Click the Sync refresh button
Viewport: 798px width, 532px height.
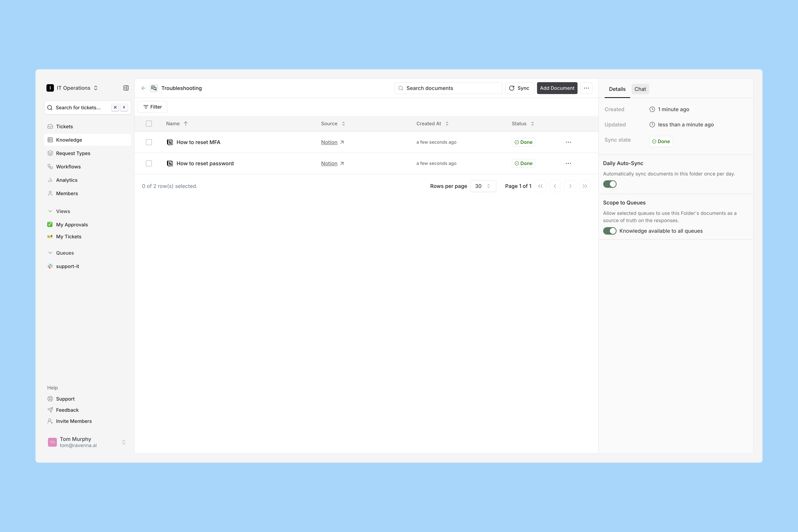coord(519,88)
